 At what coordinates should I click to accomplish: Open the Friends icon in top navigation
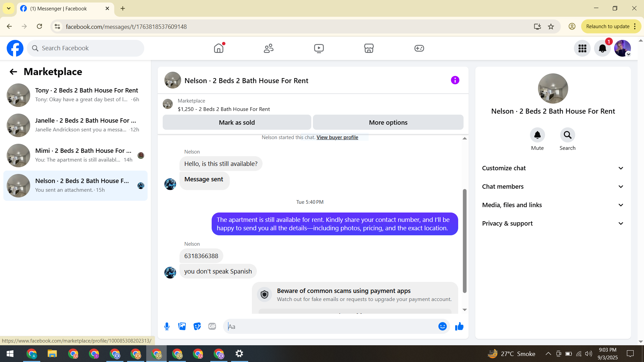click(x=269, y=48)
